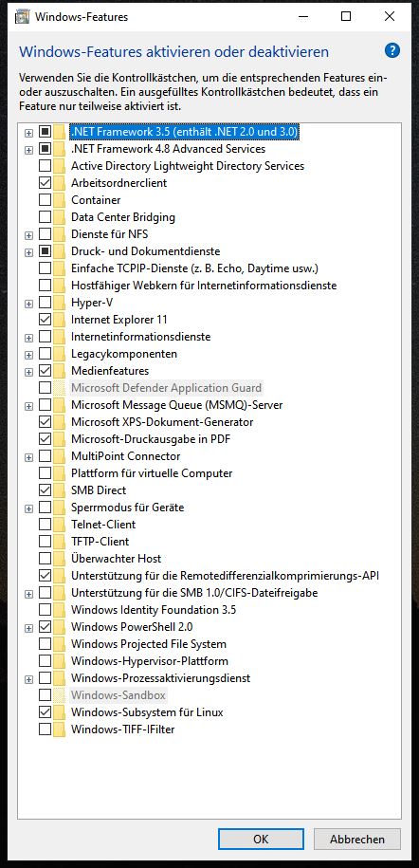Click folder icon beside Microsoft-Druckausgabe in PDF

59,439
